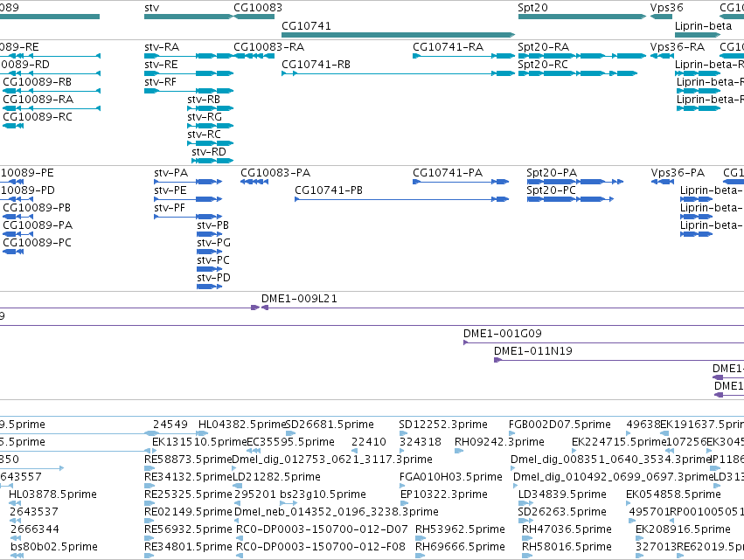744x560 pixels.
Task: Select protein stv-PC
Action: 209,269
